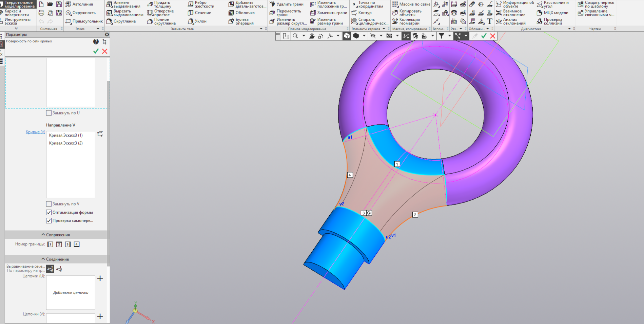Collapse the Сопряжения section
This screenshot has width=644, height=324.
click(x=56, y=235)
